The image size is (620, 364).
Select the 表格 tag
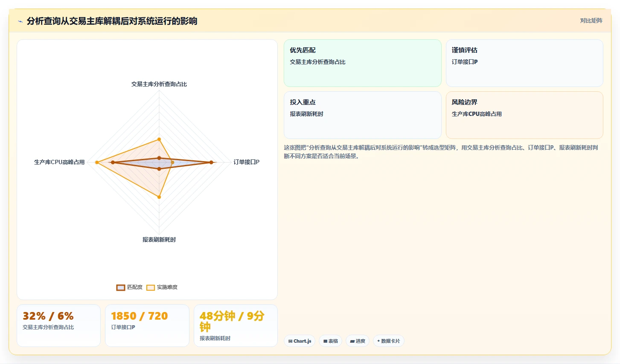coord(330,341)
